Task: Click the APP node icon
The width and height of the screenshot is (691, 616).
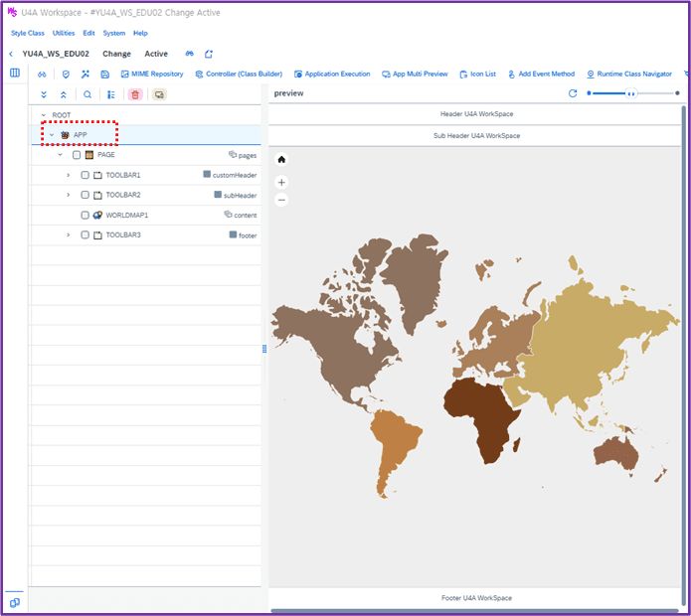Action: coord(65,135)
